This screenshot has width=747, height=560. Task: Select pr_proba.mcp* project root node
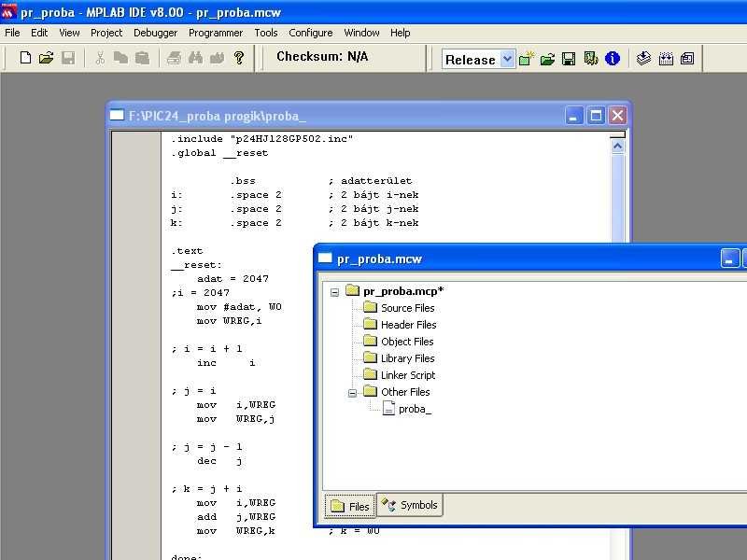click(x=403, y=291)
